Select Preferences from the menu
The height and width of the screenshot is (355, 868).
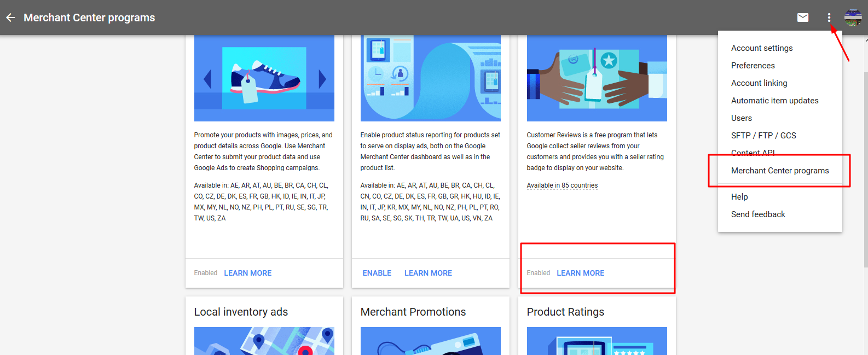(753, 66)
